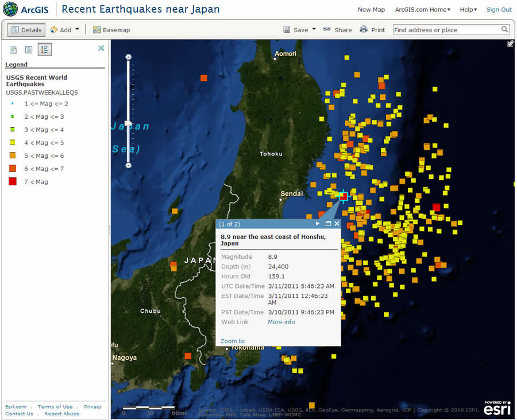
Task: Click the Share map icon
Action: pyautogui.click(x=337, y=29)
